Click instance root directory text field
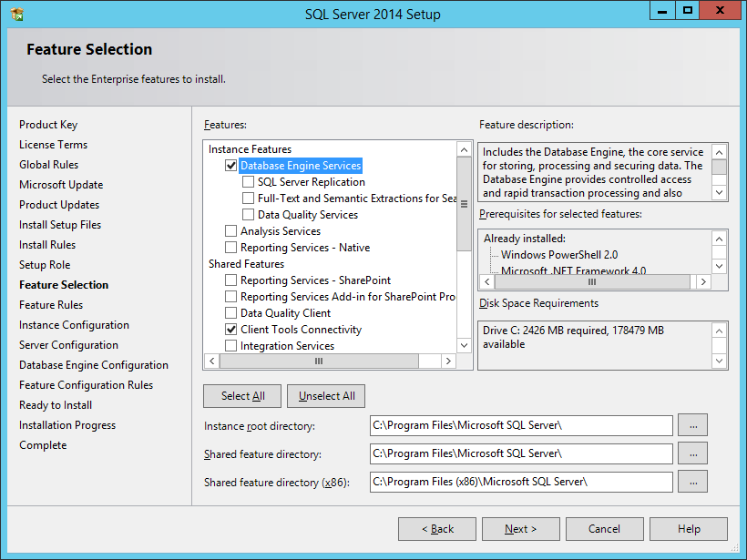Image resolution: width=747 pixels, height=560 pixels. pos(521,425)
